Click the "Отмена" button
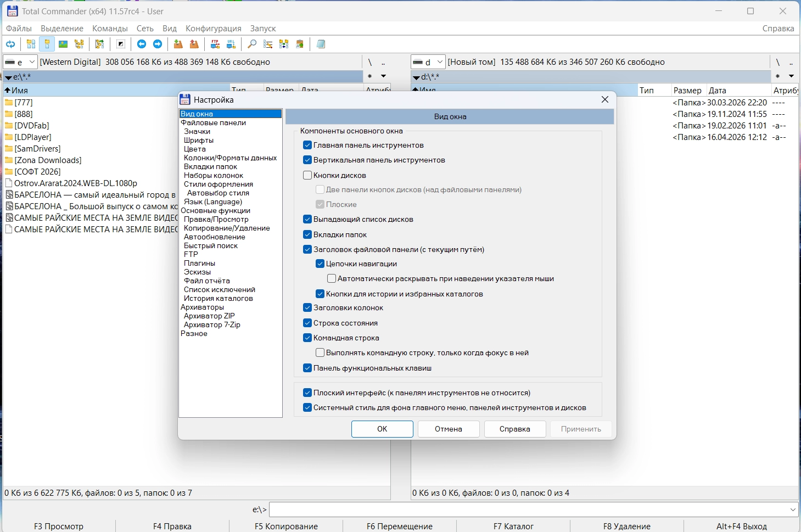The width and height of the screenshot is (801, 532). pos(449,429)
